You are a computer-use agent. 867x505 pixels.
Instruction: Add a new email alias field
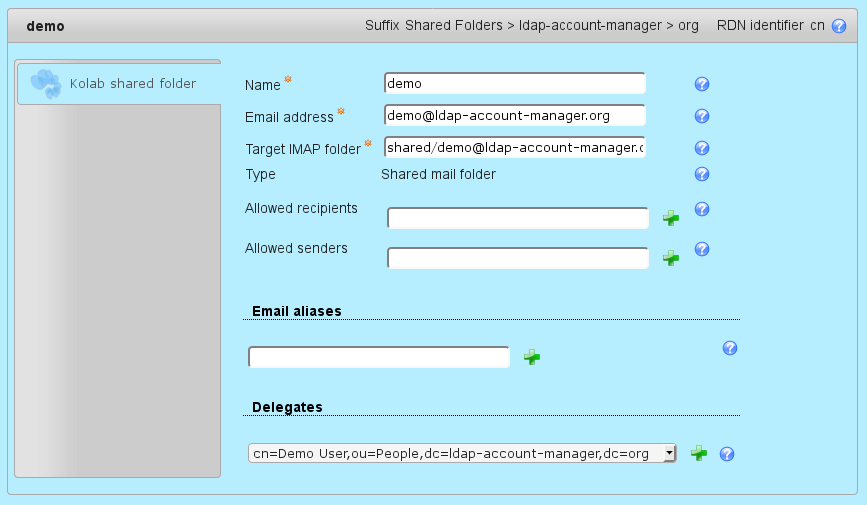click(532, 357)
